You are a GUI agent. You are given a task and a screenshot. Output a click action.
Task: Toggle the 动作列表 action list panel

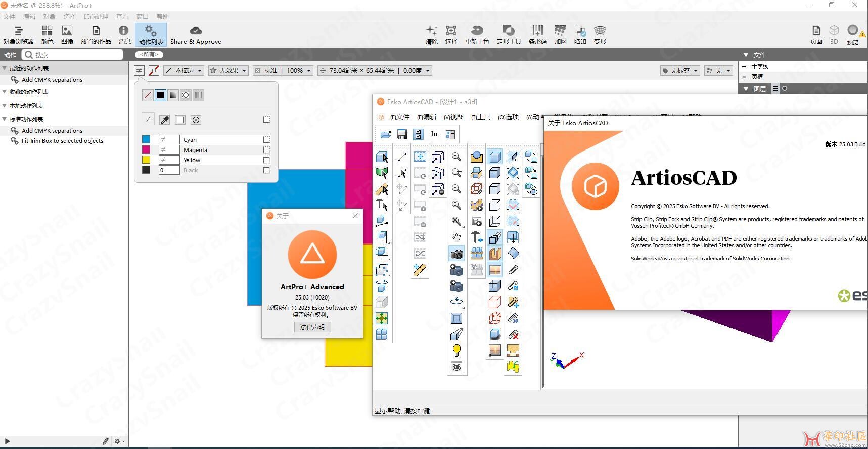pos(151,35)
